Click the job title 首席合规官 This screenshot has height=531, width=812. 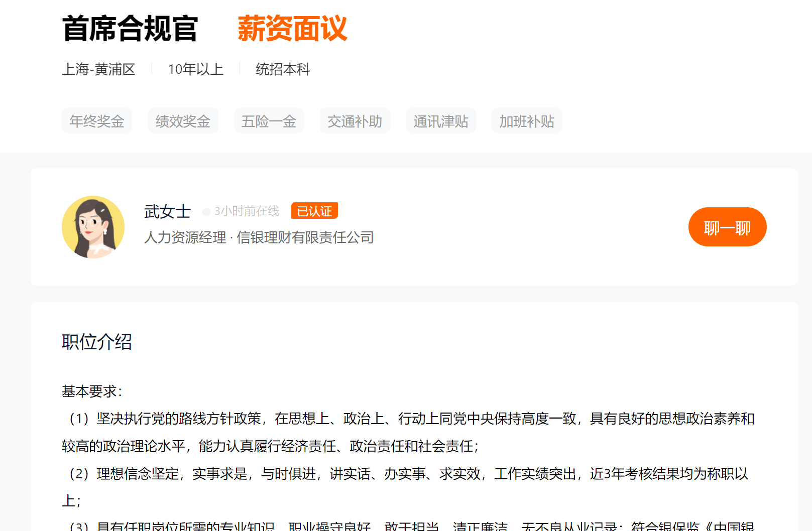tap(130, 29)
